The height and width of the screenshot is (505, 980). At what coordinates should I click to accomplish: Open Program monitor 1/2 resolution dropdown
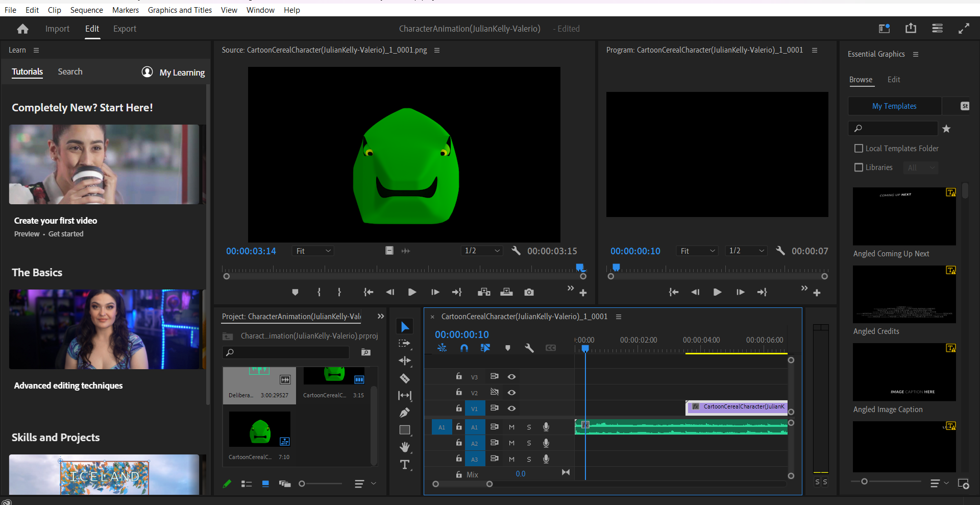coord(747,251)
